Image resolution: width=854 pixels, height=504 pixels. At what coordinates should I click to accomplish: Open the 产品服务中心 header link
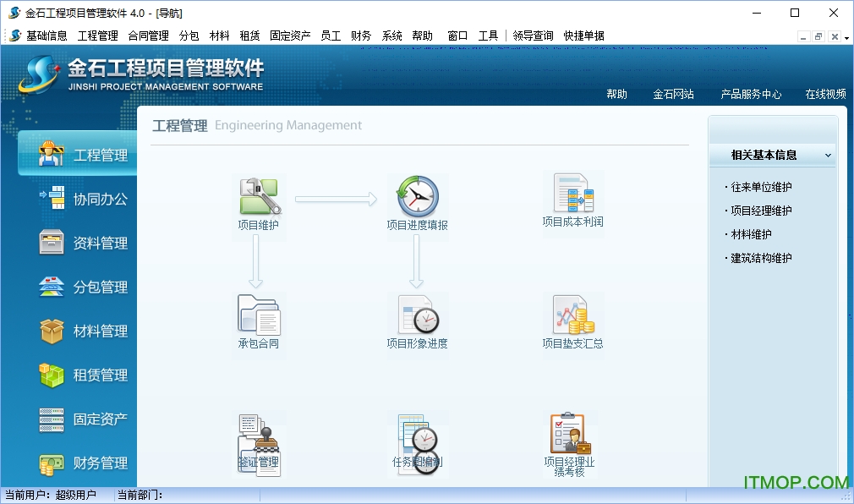point(751,95)
